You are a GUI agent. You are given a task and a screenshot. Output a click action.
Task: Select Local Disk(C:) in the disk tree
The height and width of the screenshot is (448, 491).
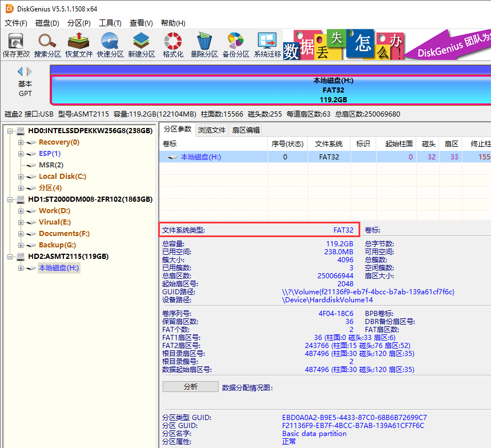pyautogui.click(x=62, y=177)
